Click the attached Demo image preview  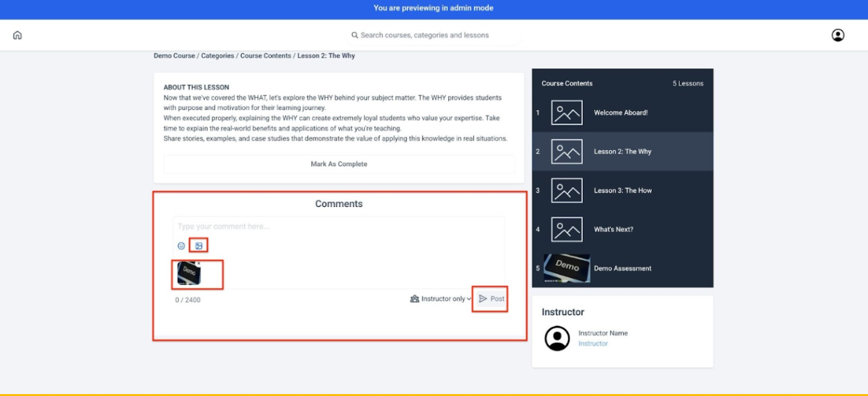pyautogui.click(x=189, y=273)
